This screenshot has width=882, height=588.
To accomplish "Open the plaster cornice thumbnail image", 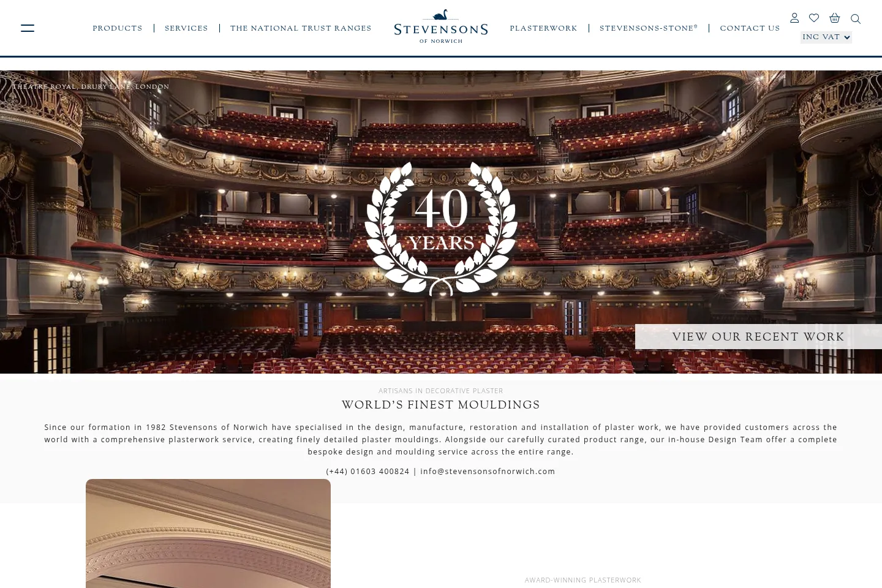I will click(208, 533).
